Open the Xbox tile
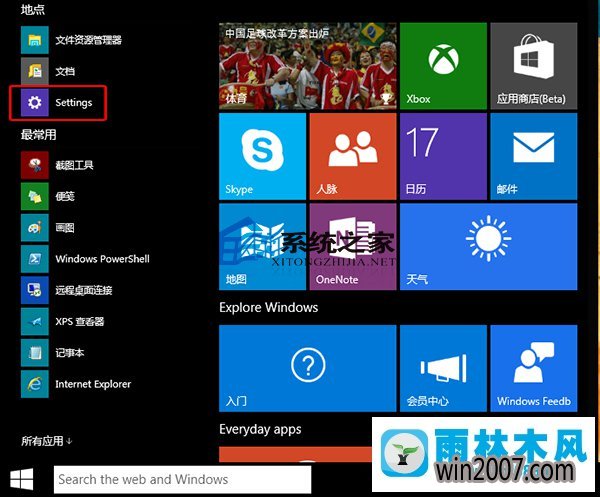Image resolution: width=600 pixels, height=497 pixels. click(443, 66)
